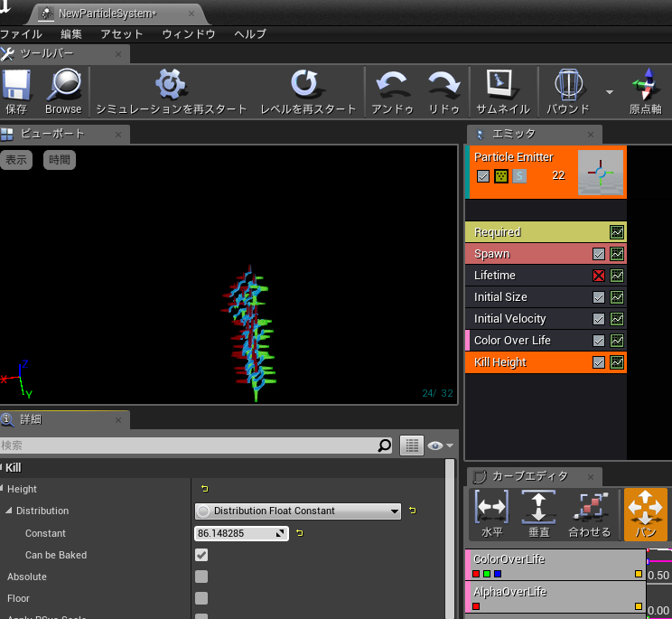Open the 編集 menu
Image resolution: width=672 pixels, height=619 pixels.
click(x=71, y=33)
